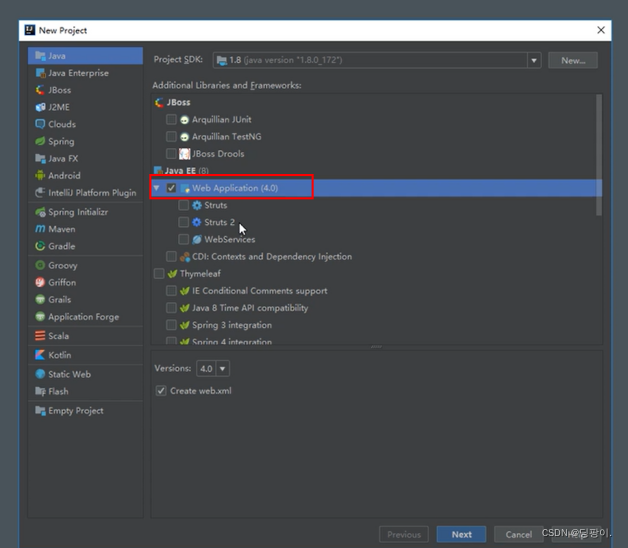Select Static Web project type

coord(86,374)
